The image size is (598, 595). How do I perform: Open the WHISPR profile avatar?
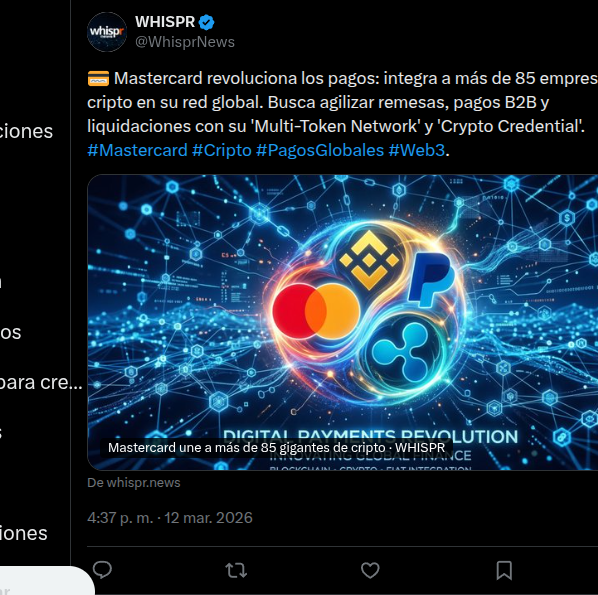tap(107, 32)
